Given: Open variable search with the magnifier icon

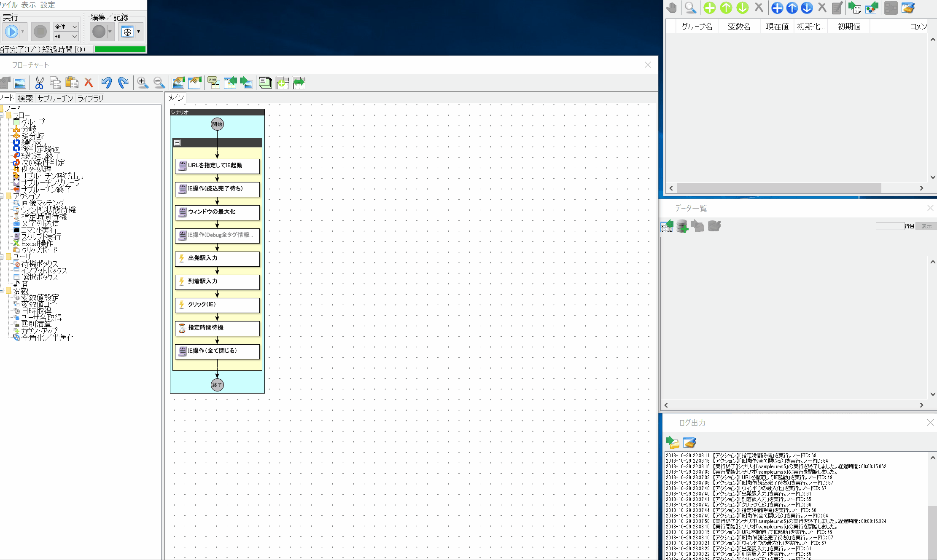Looking at the screenshot, I should click(x=690, y=8).
